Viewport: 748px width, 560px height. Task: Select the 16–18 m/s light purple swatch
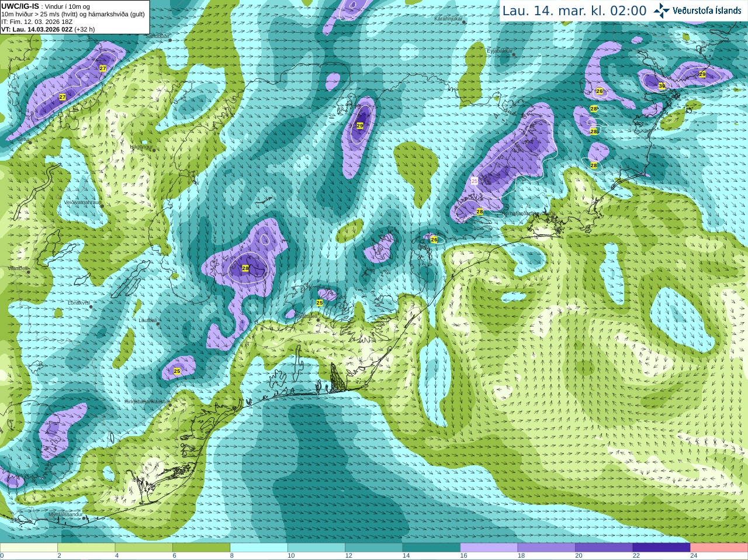489,548
